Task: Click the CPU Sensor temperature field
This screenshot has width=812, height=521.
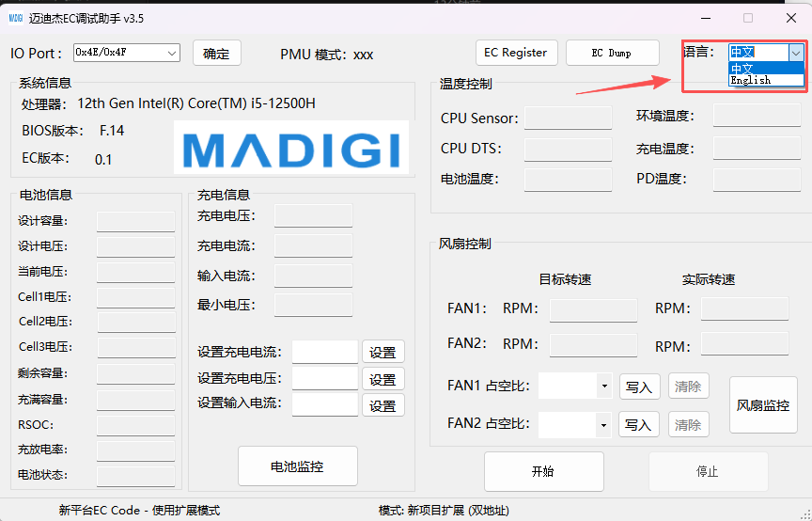Action: pyautogui.click(x=568, y=118)
